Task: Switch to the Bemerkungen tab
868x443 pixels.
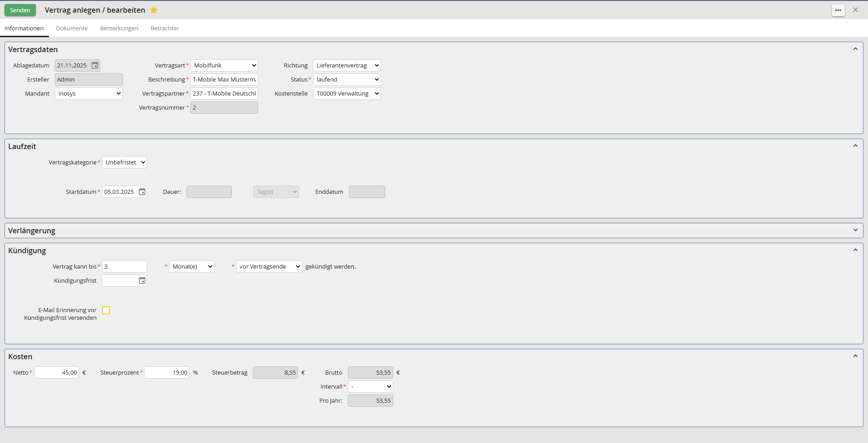Action: pos(119,28)
